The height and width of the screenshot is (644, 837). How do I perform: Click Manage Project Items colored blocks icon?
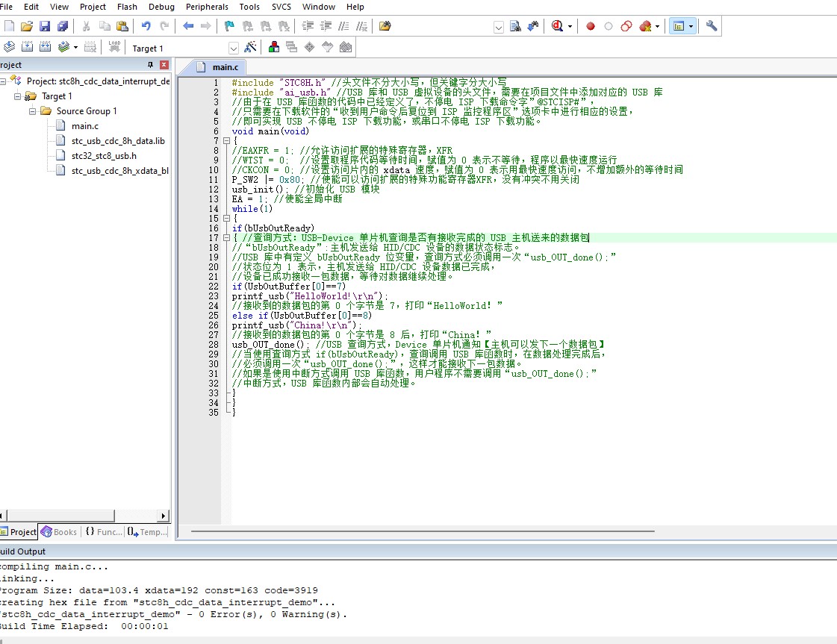coord(275,48)
